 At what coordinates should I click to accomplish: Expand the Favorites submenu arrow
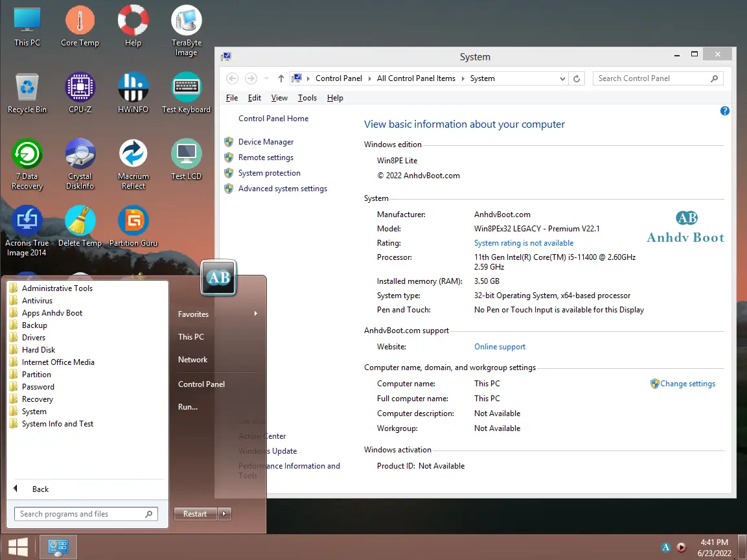(256, 314)
